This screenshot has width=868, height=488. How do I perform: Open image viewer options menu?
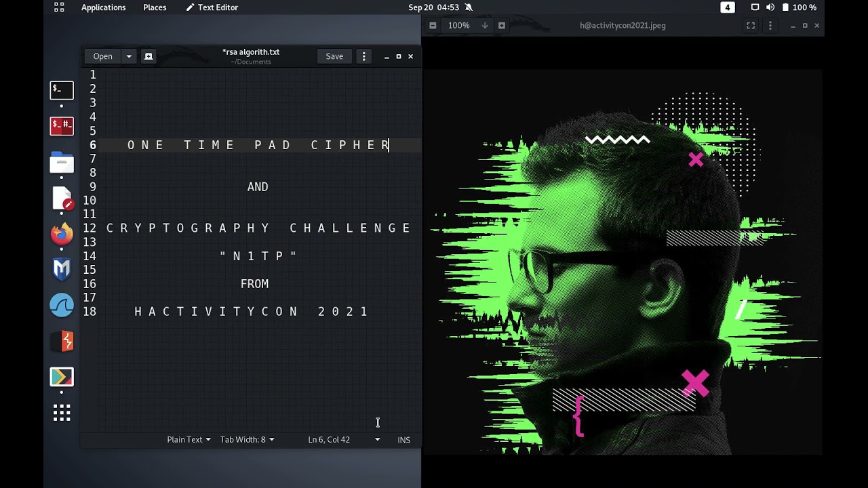click(x=770, y=26)
